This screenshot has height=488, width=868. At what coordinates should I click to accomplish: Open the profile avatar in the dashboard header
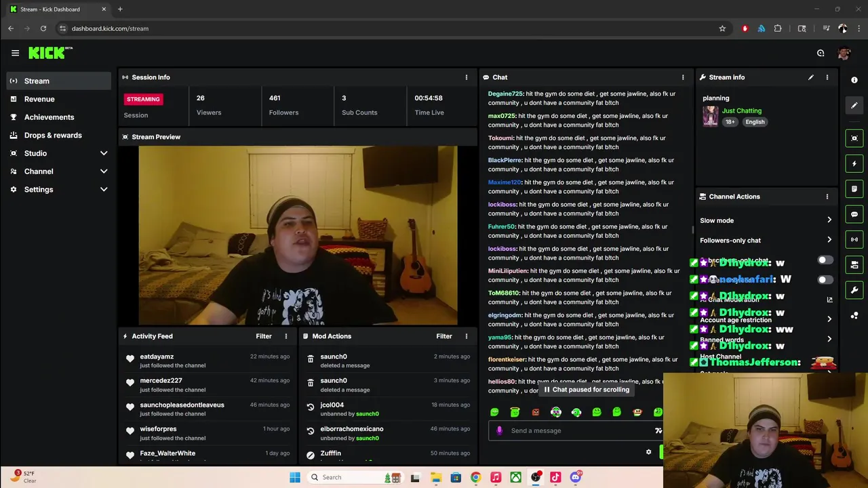pos(844,53)
